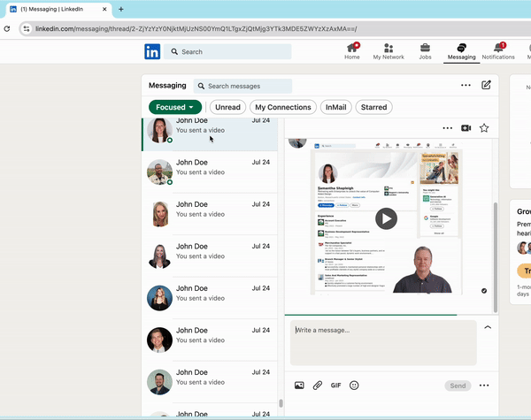
Task: Go to the Home nav icon
Action: 352,51
